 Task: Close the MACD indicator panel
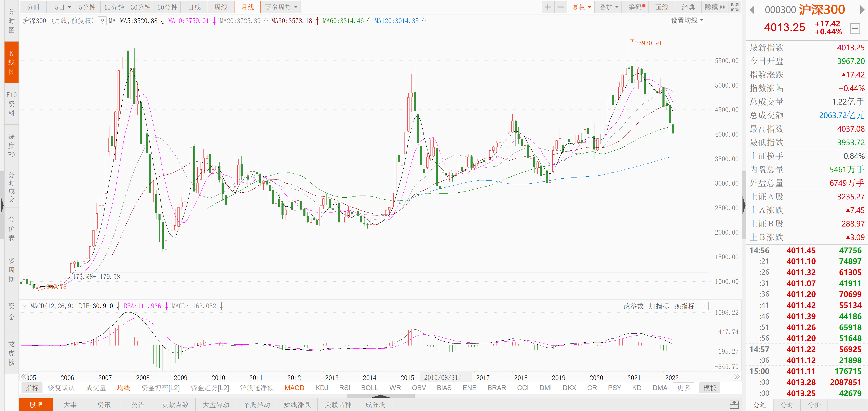click(704, 306)
